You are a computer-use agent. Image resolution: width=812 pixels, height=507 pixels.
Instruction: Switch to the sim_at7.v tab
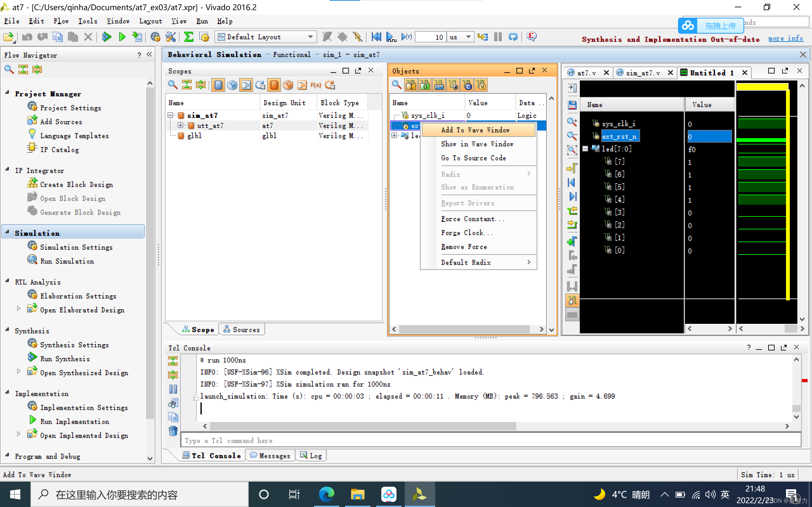(643, 73)
